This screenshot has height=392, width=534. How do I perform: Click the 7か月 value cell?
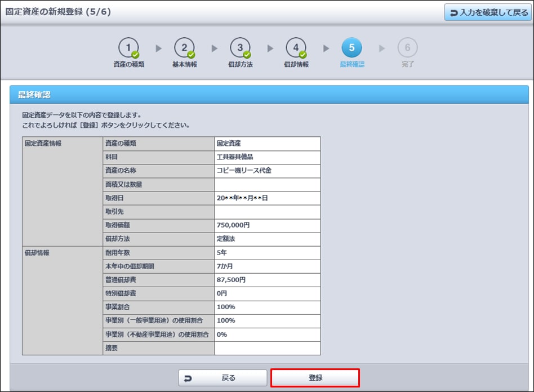click(268, 266)
